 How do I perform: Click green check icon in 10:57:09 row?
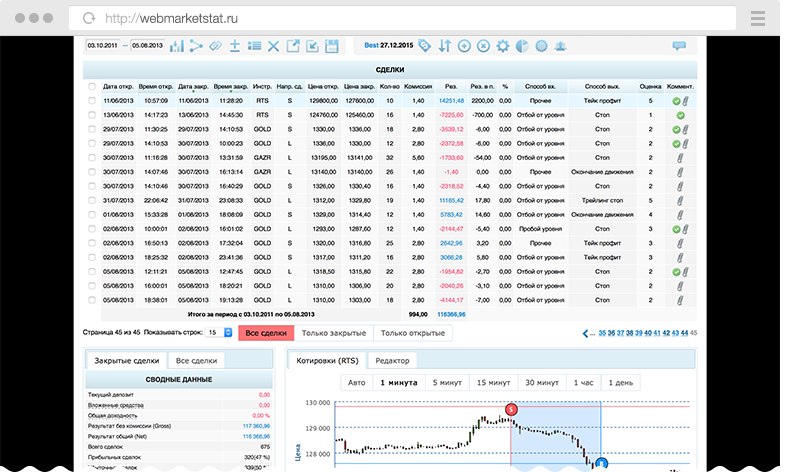pyautogui.click(x=676, y=101)
